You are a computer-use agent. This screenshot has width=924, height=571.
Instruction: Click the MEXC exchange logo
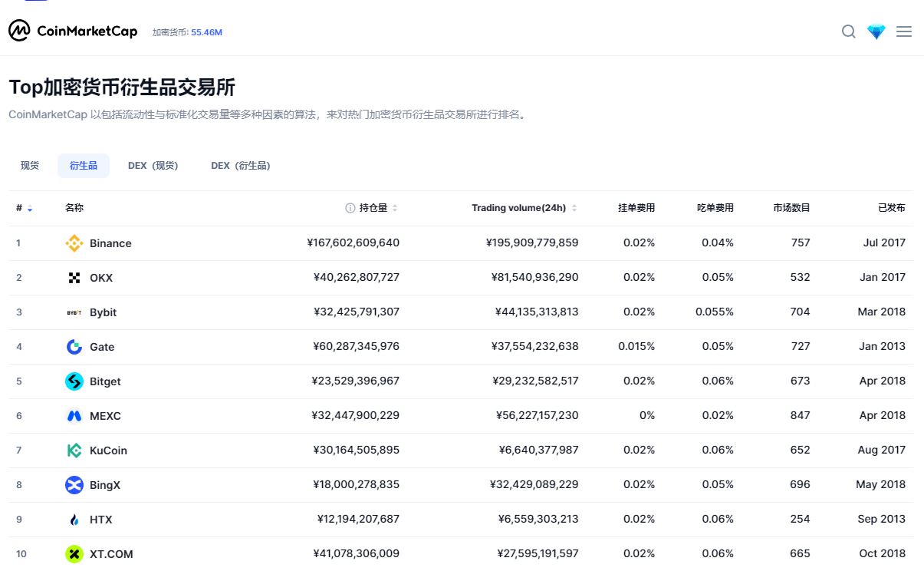click(74, 416)
